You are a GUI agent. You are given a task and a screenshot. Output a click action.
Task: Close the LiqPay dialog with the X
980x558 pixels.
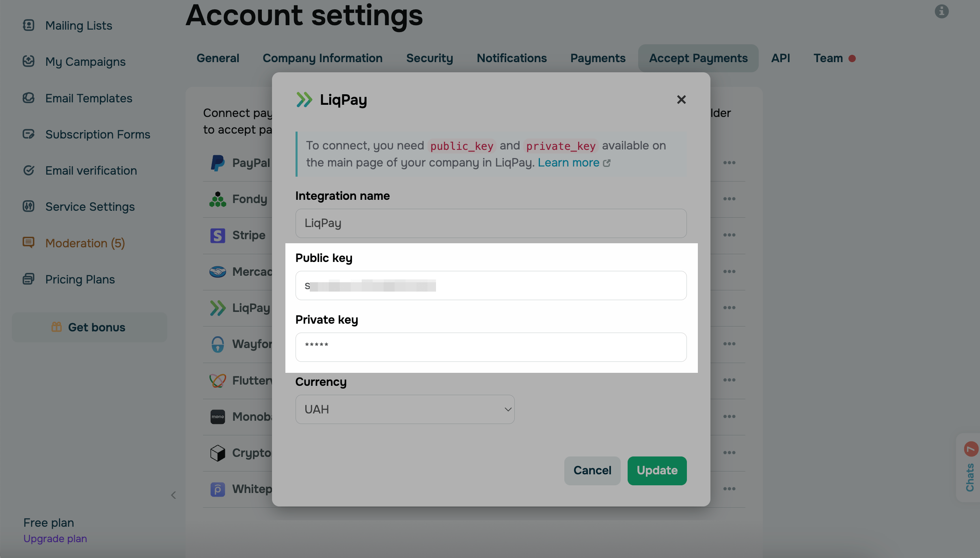pos(681,99)
